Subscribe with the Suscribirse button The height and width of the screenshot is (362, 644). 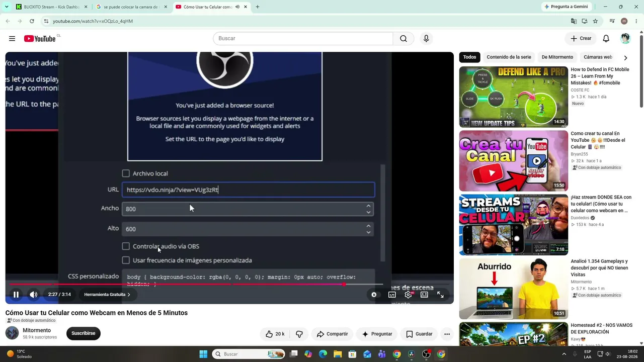pos(84,333)
